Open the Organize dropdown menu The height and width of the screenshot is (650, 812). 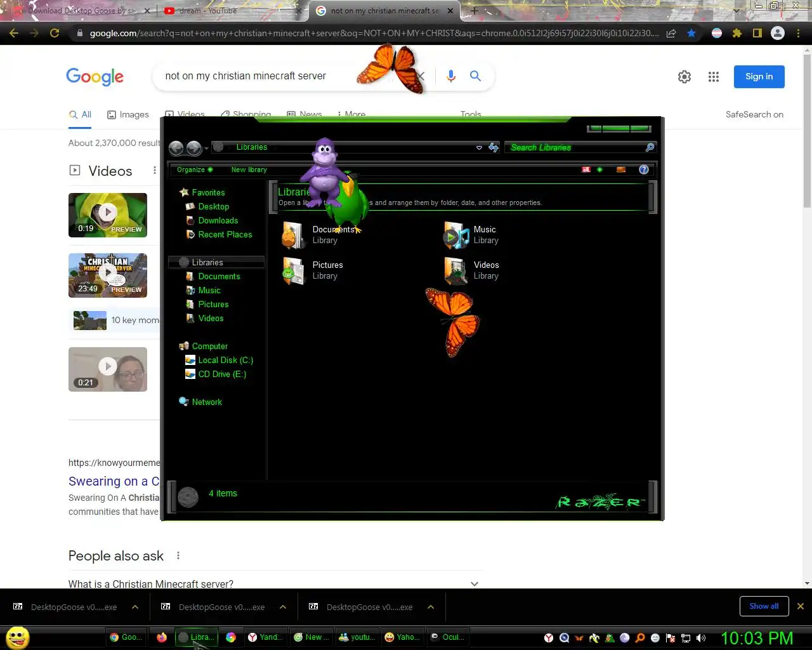pos(195,169)
